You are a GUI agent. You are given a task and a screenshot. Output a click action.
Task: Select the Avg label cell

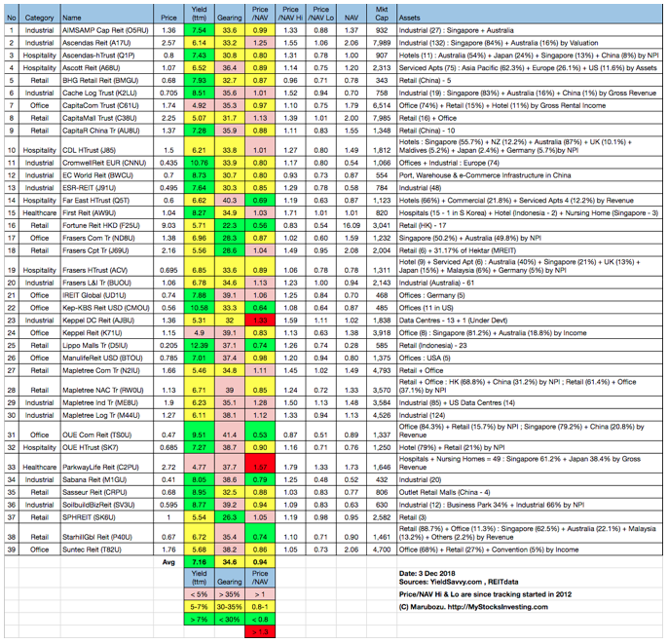pyautogui.click(x=168, y=562)
